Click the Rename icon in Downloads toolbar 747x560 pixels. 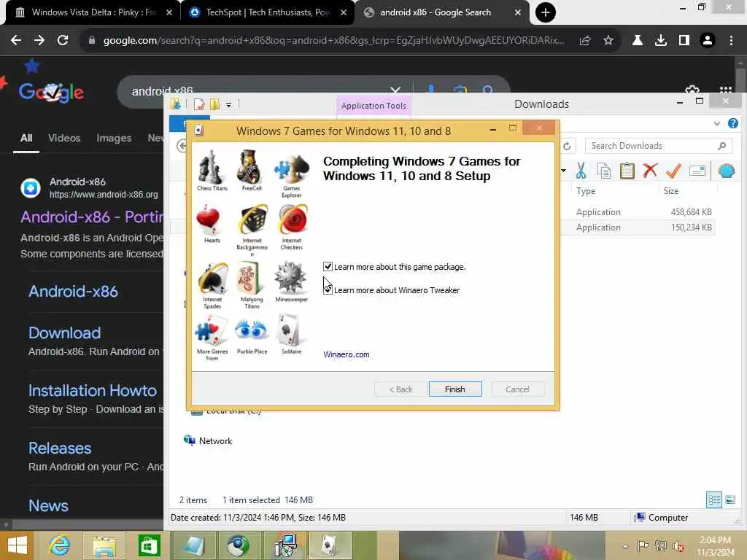697,171
